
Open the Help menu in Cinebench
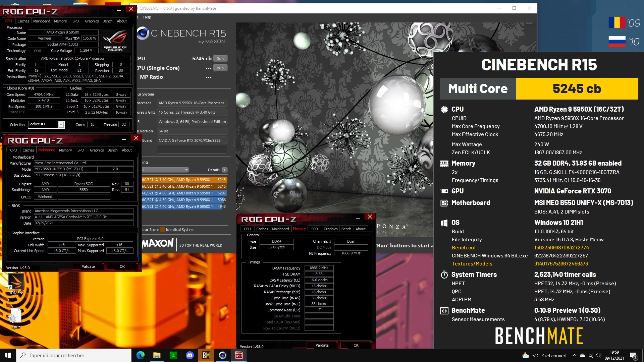(147, 17)
